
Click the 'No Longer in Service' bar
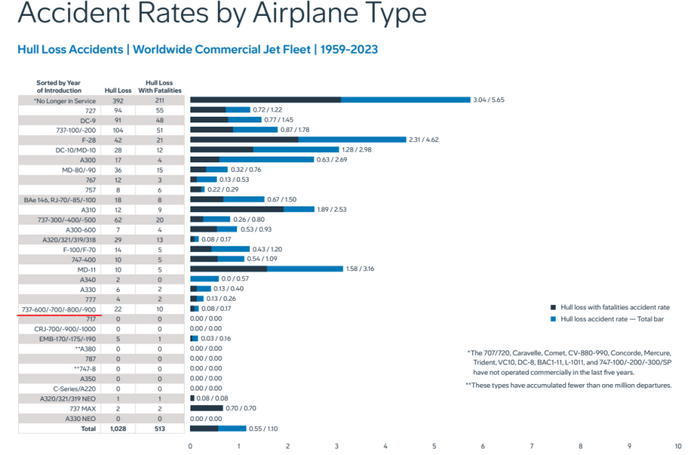coord(330,100)
